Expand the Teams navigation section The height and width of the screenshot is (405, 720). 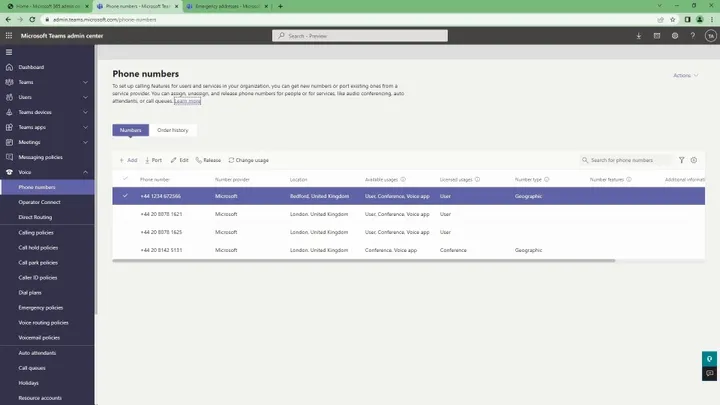pos(85,82)
